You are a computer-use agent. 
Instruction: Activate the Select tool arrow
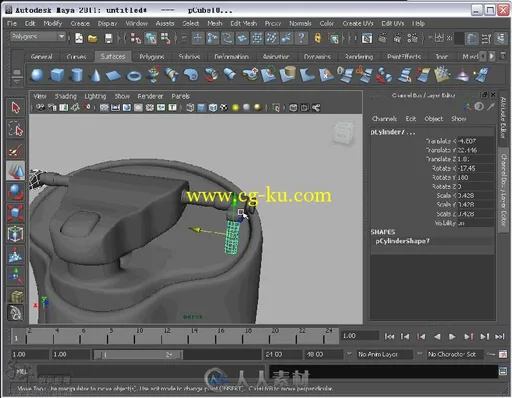tap(15, 108)
